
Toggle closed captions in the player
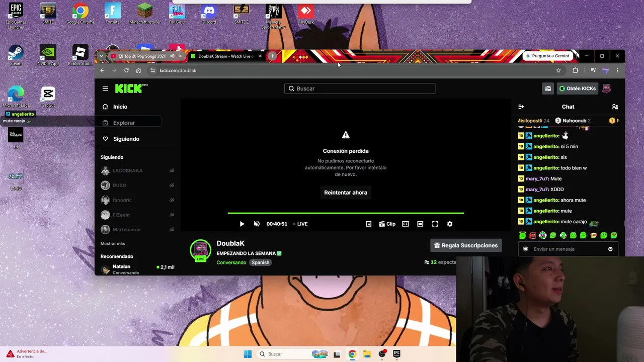pyautogui.click(x=406, y=224)
